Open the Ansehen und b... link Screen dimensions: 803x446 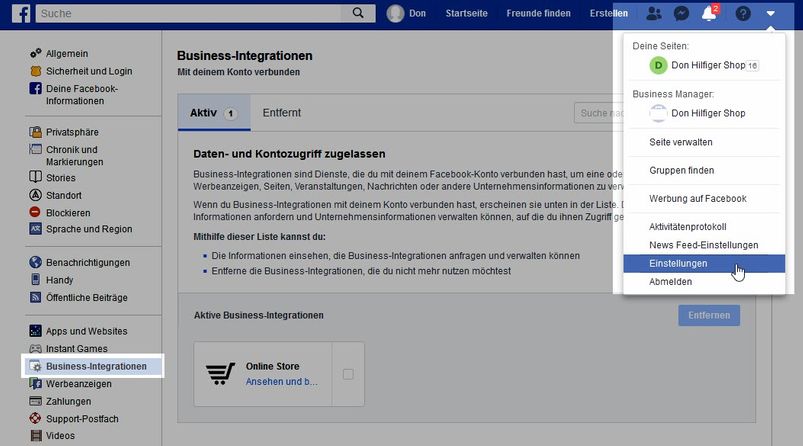[x=282, y=382]
